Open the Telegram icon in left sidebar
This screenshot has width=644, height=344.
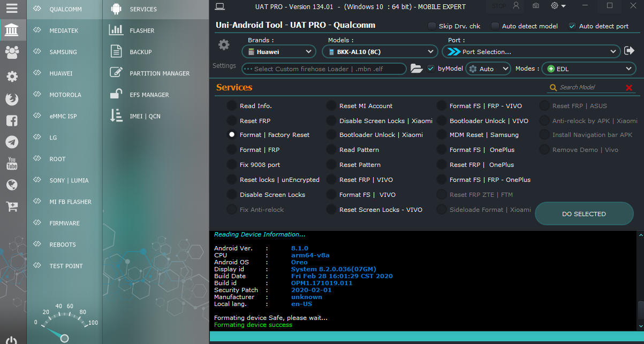[12, 142]
